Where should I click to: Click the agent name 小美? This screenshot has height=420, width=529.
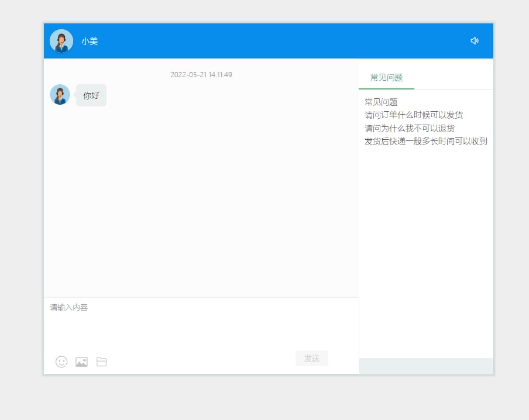(x=90, y=41)
